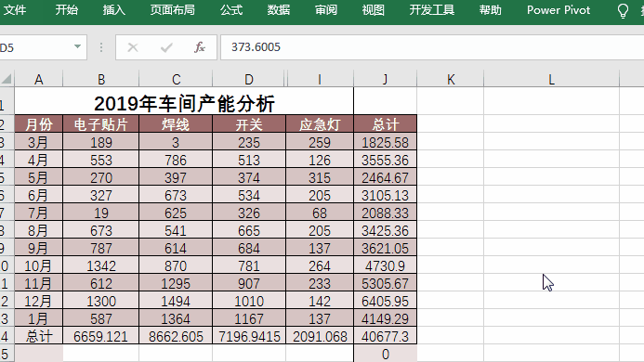Select cell with value 3105.13
This screenshot has height=362, width=644.
pos(386,195)
